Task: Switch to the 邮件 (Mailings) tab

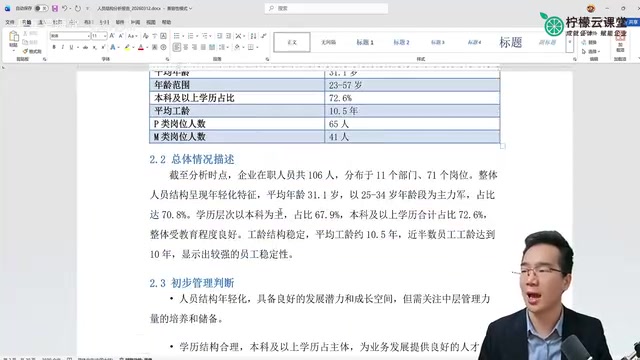Action: pos(120,22)
